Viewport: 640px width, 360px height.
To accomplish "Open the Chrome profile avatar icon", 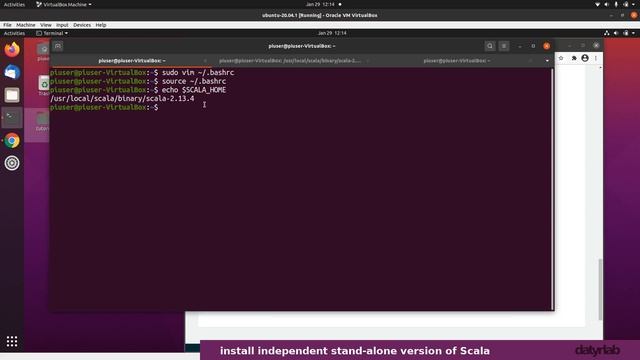I will point(585,58).
